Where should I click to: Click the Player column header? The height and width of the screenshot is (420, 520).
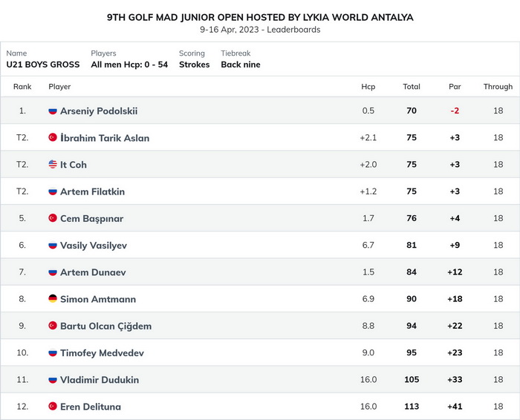pyautogui.click(x=59, y=87)
